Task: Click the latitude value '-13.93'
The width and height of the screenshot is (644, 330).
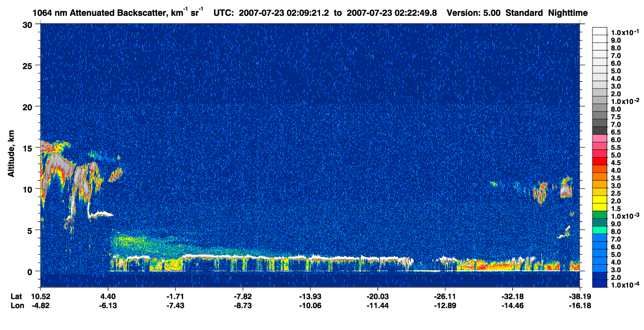Action: point(310,296)
